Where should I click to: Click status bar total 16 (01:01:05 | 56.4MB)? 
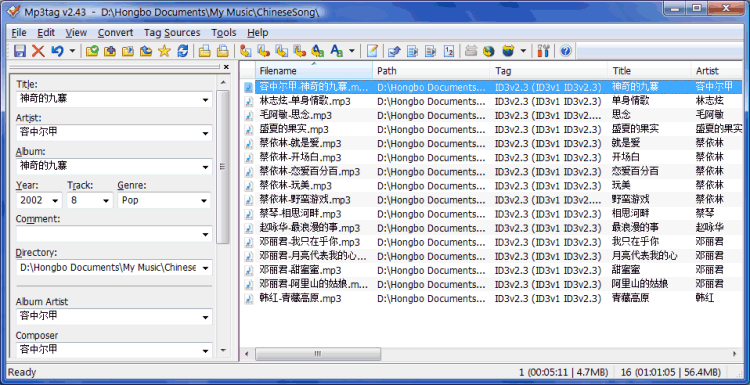pos(671,373)
